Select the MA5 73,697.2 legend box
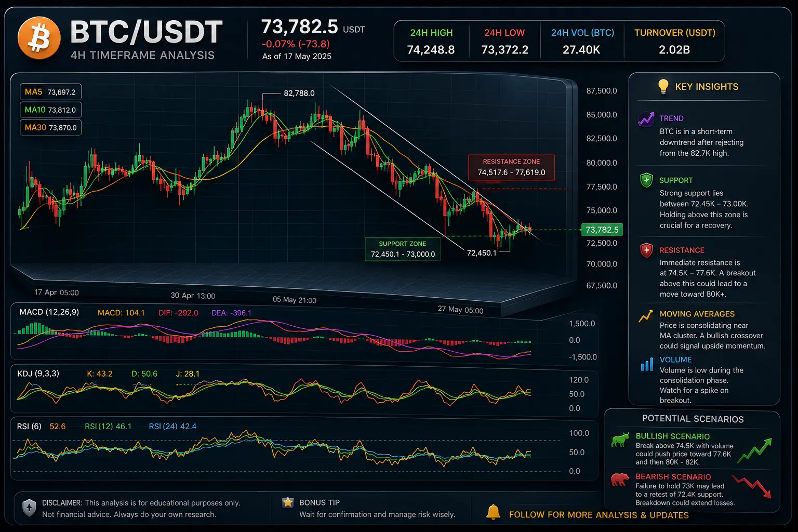The image size is (798, 532). (x=50, y=92)
